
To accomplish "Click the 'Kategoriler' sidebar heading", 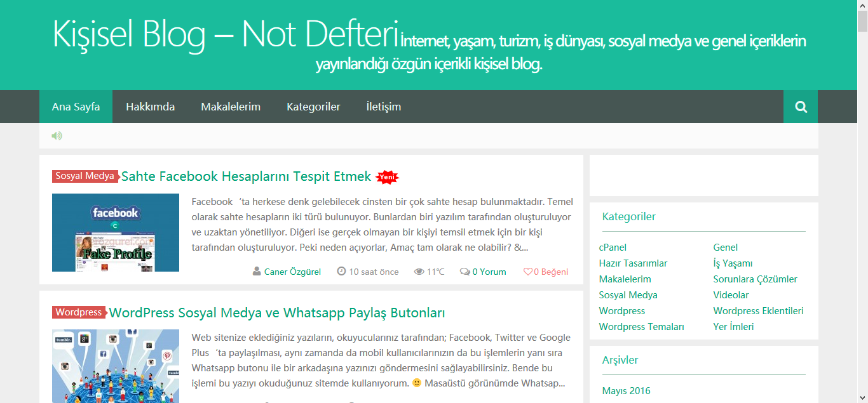I will pos(629,216).
